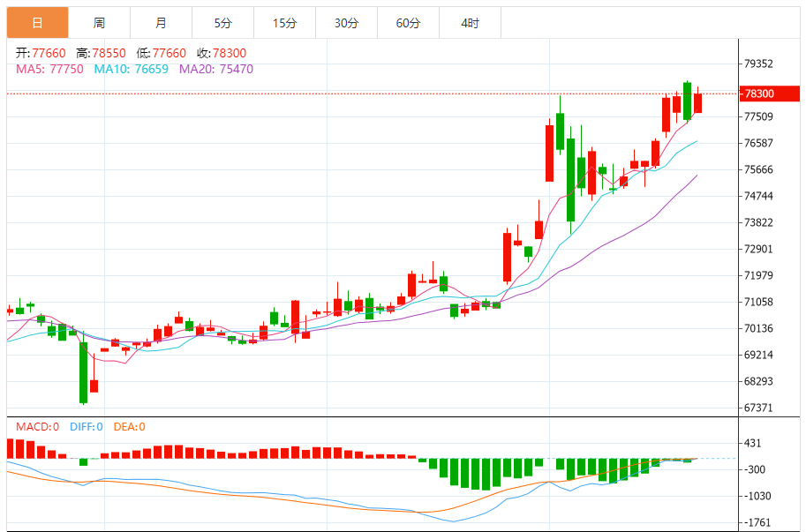The image size is (806, 532).
Task: Select the DIFF:0 indicator label
Action: click(86, 427)
